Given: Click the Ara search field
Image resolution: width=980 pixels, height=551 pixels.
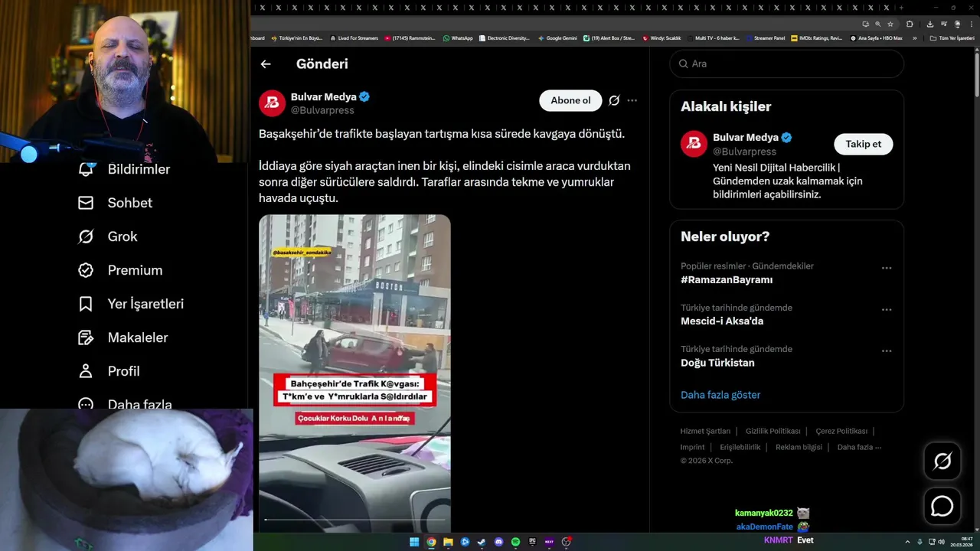Looking at the screenshot, I should point(787,64).
